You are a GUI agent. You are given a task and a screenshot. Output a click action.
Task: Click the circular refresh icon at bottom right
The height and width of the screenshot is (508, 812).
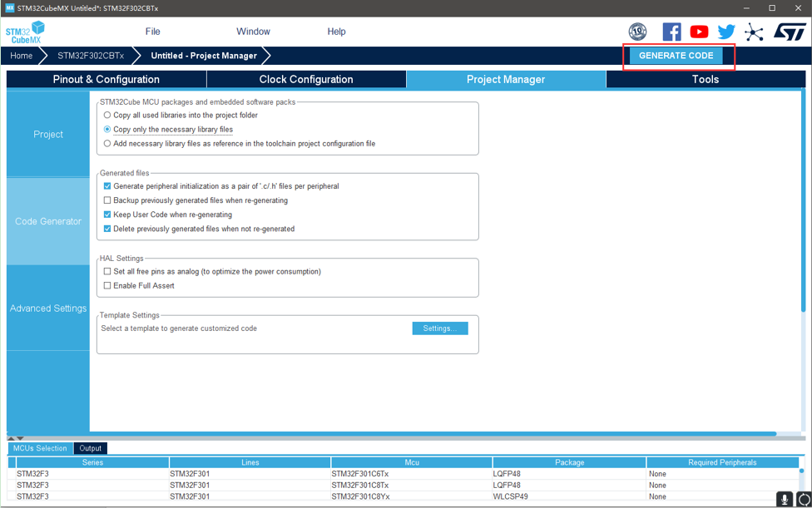click(x=804, y=500)
